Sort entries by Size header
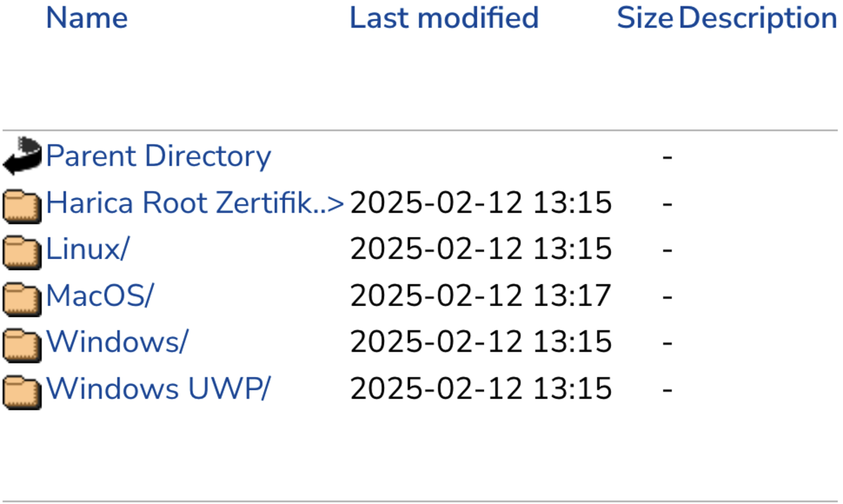This screenshot has width=843, height=504. (x=645, y=18)
